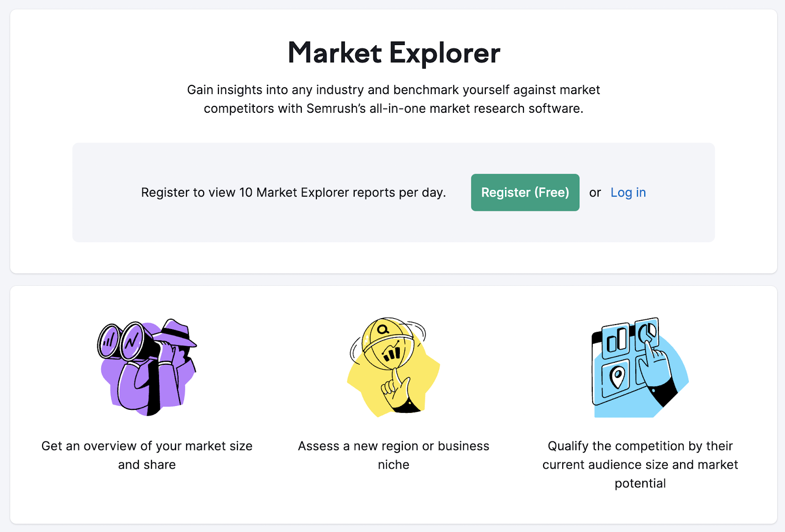
Task: Click the location pin tile in the dashboard
Action: click(617, 379)
